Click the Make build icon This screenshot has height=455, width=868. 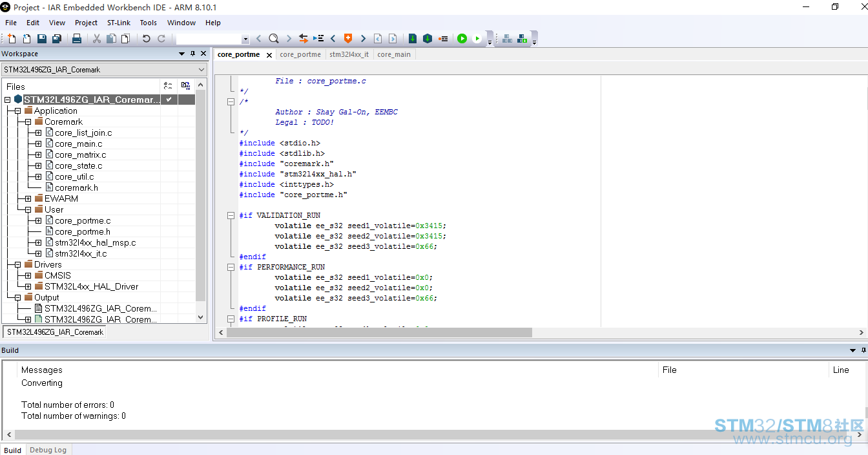coord(428,39)
